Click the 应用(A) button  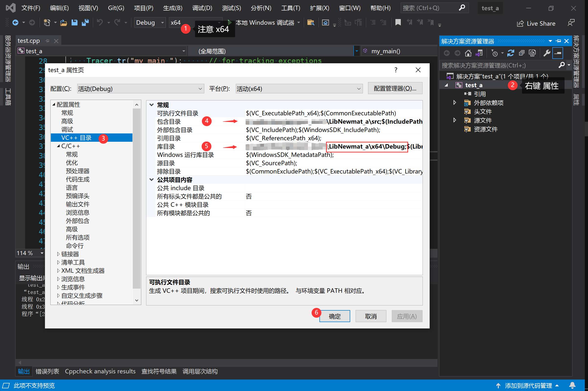pos(407,316)
